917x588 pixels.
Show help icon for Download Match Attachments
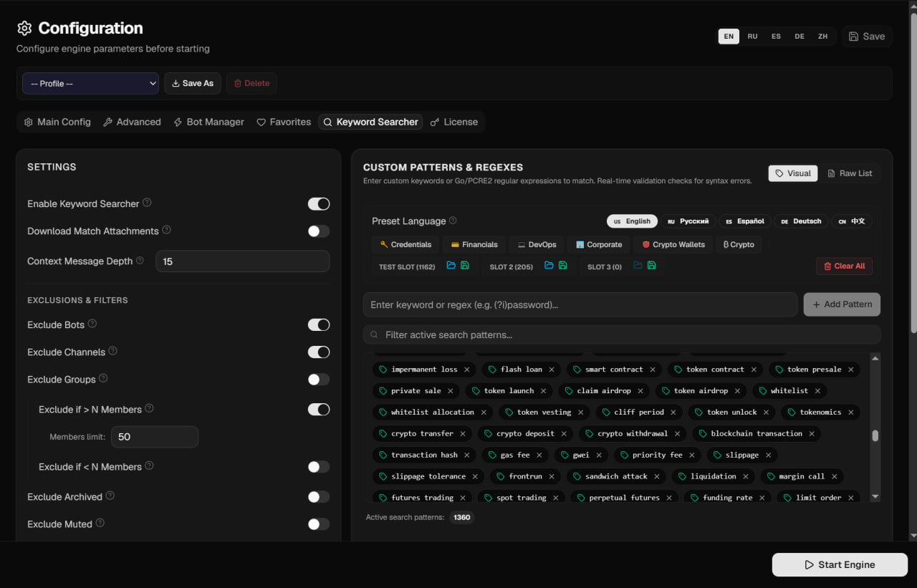coord(166,230)
